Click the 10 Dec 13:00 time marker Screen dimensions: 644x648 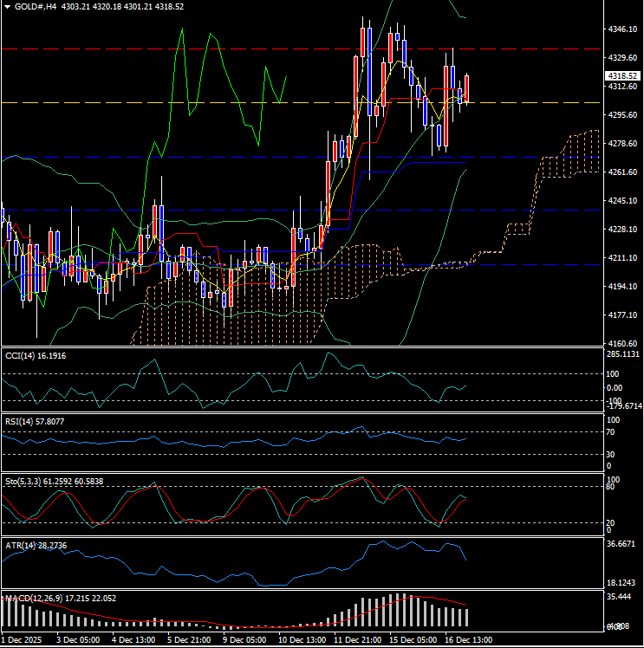point(302,639)
